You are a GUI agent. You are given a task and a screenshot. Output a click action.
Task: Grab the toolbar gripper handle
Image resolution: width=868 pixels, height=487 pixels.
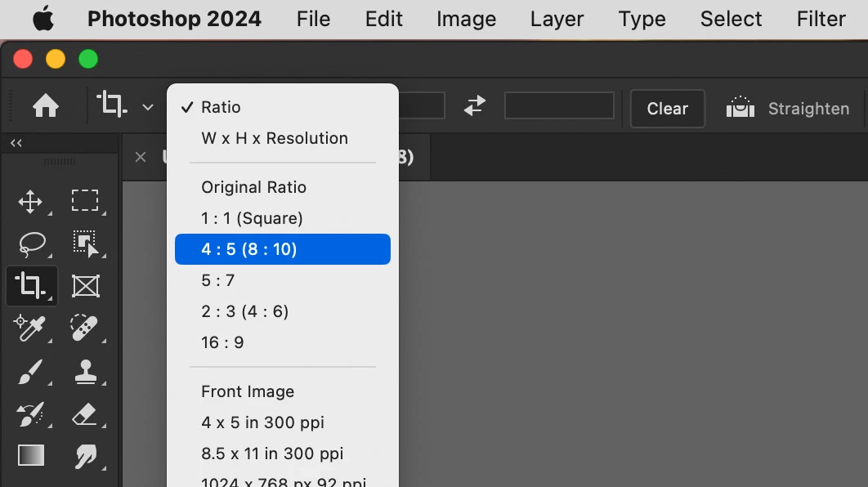coord(59,162)
